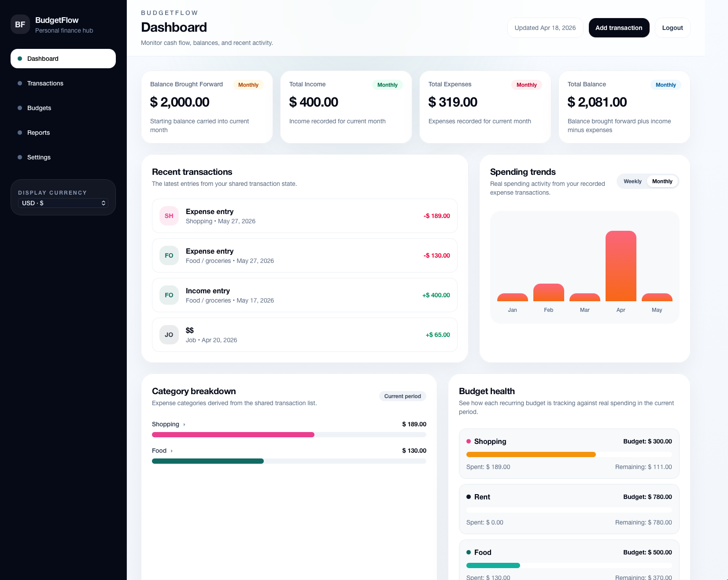Click the orange Shopping budget progress bar
This screenshot has height=580, width=728.
click(x=531, y=454)
